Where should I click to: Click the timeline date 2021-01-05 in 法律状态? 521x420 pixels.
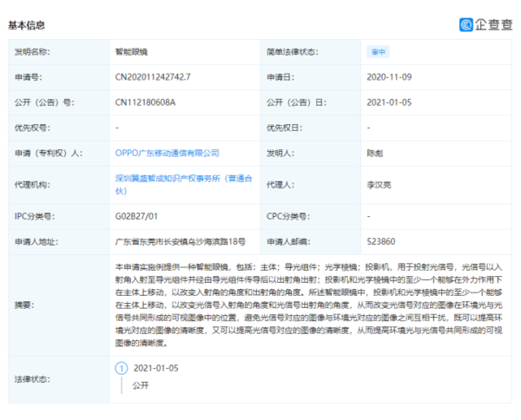[155, 368]
